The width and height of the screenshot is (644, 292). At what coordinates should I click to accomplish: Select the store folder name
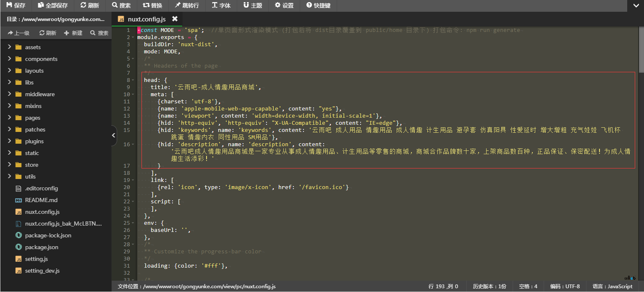(x=31, y=165)
